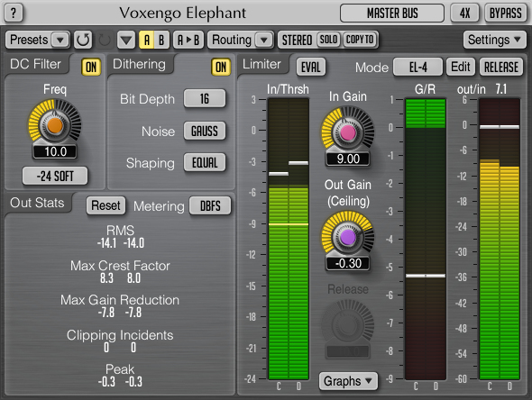Viewport: 532px width, 400px height.
Task: Click the undo arrow icon
Action: (83, 40)
